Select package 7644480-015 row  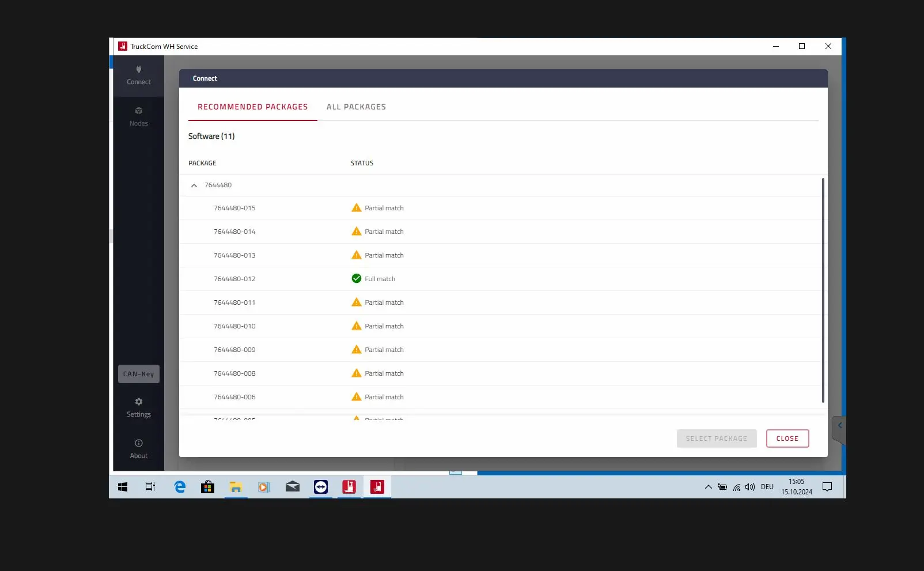(500, 208)
